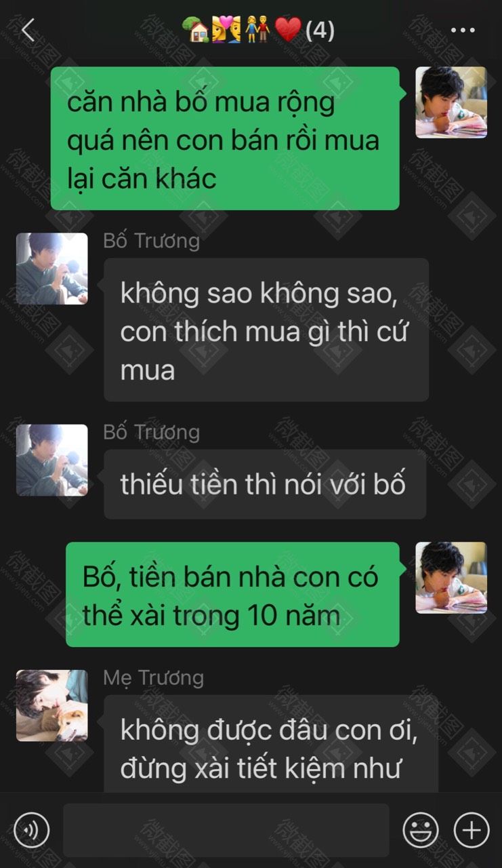Tap the 'không sao không sao' message bubble
Viewport: 502px width, 868px height.
tap(266, 330)
